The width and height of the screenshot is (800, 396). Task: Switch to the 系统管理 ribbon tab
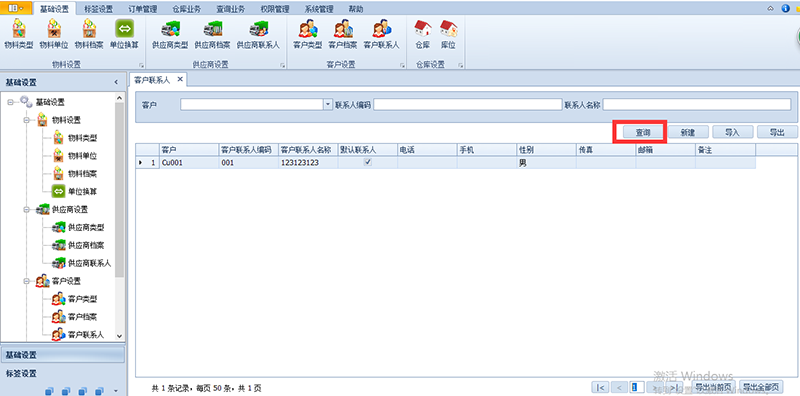click(319, 9)
